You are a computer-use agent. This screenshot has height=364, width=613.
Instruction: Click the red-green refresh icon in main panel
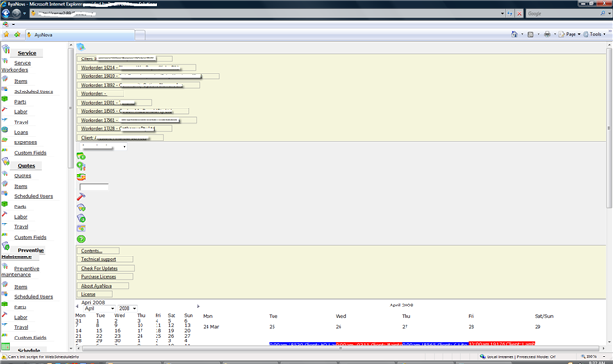point(81,176)
